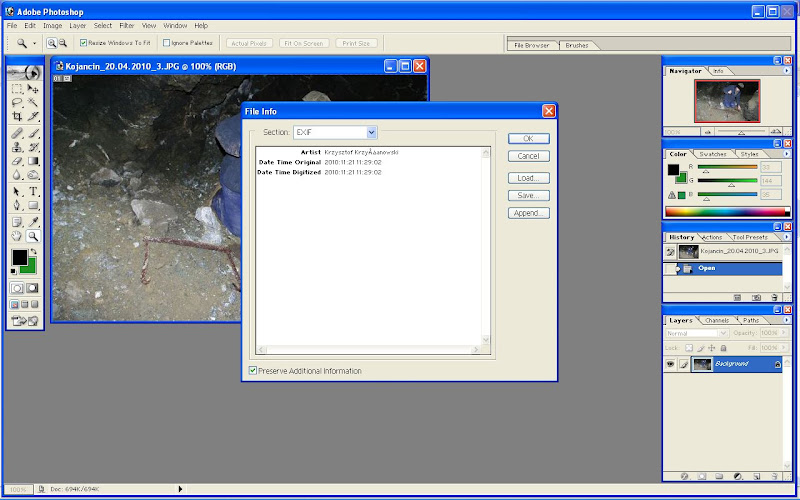
Task: Toggle lock position in Layers panel
Action: (x=712, y=348)
